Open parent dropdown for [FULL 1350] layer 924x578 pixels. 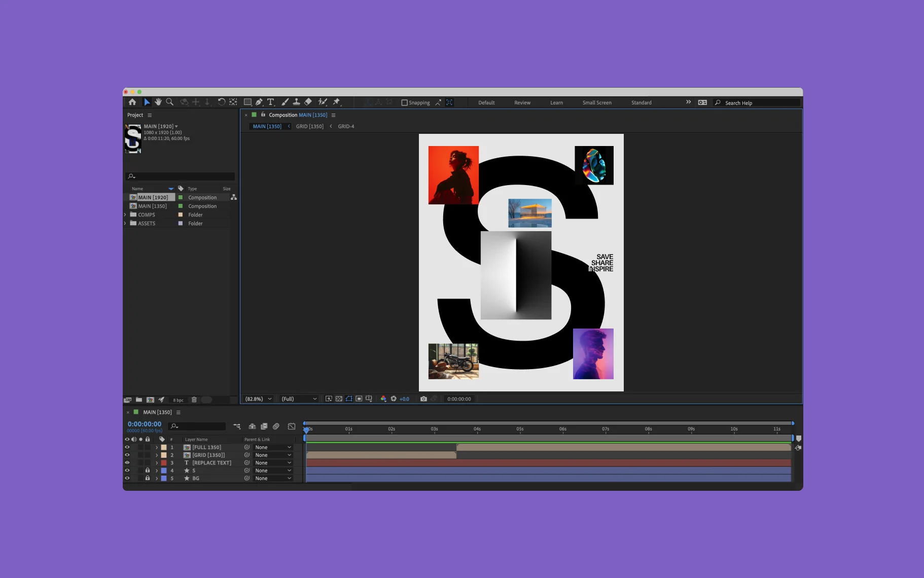[273, 447]
